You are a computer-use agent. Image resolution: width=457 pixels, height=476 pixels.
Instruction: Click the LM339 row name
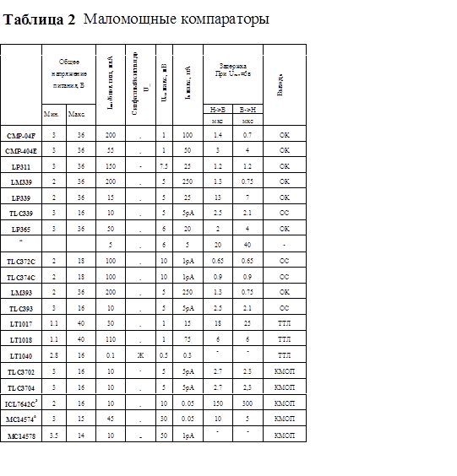coord(21,182)
